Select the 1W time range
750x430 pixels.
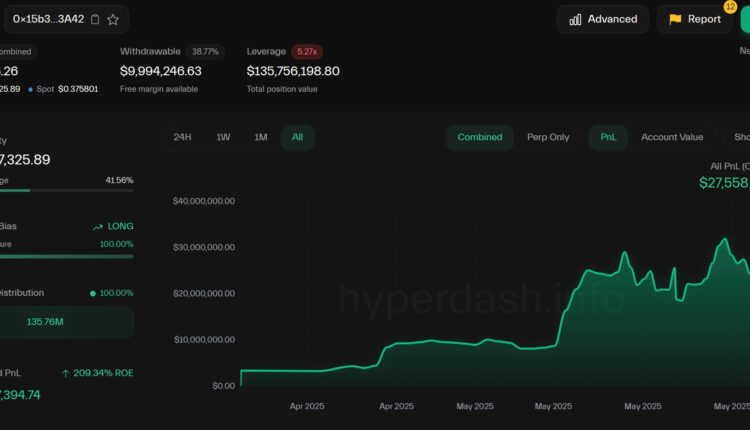224,137
